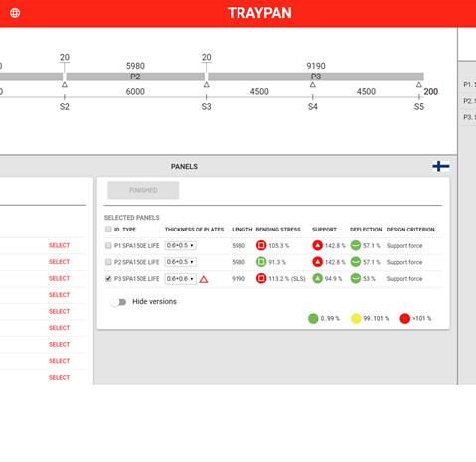Open P2 plate thickness dropdown
This screenshot has height=462, width=476.
click(x=180, y=262)
